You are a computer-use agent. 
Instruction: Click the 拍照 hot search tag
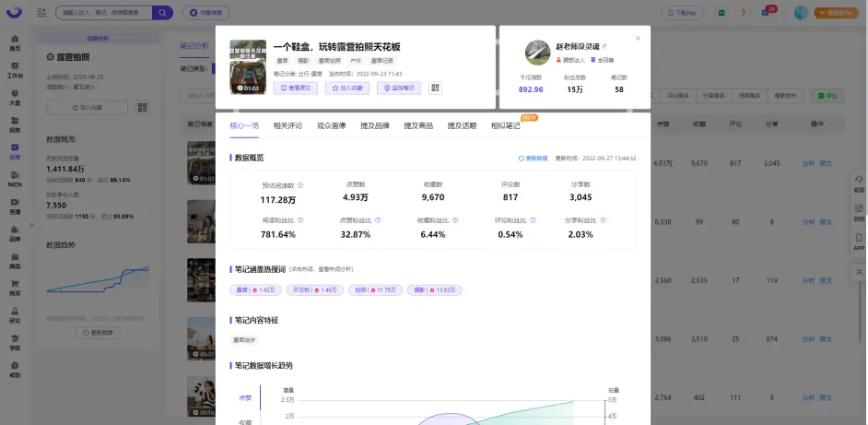point(376,289)
